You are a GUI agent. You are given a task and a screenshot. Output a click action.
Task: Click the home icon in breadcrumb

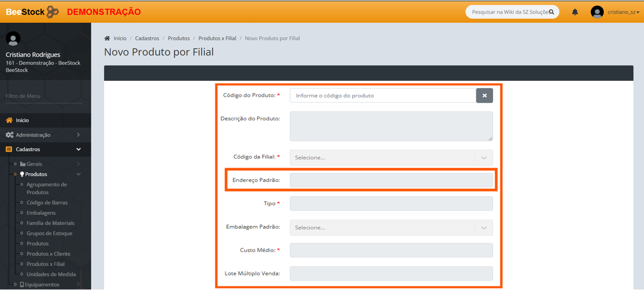(x=107, y=38)
